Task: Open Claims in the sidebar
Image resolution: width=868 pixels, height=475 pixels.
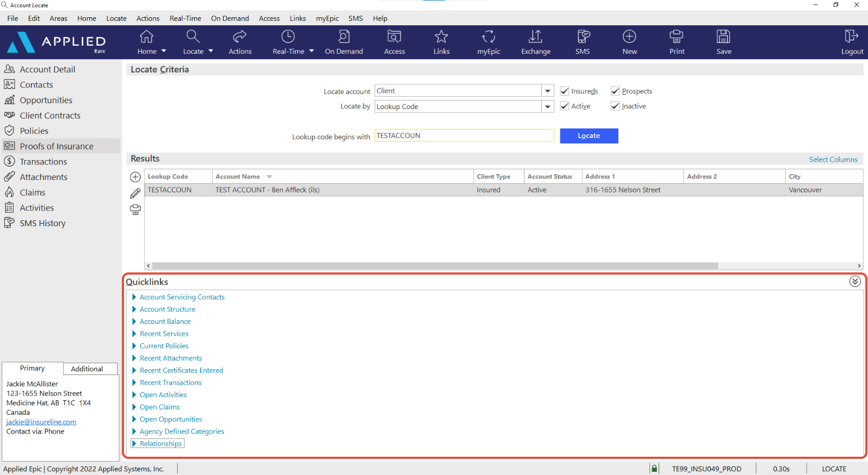Action: pyautogui.click(x=32, y=192)
